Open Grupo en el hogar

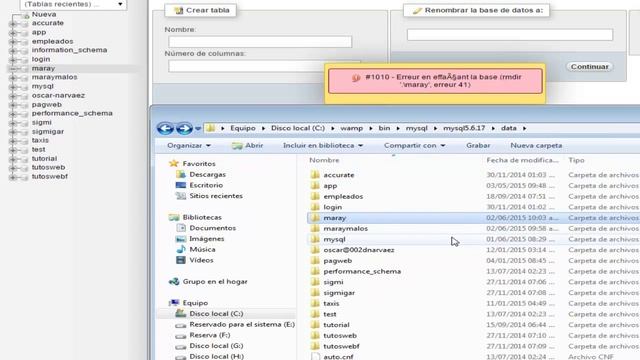(x=215, y=282)
